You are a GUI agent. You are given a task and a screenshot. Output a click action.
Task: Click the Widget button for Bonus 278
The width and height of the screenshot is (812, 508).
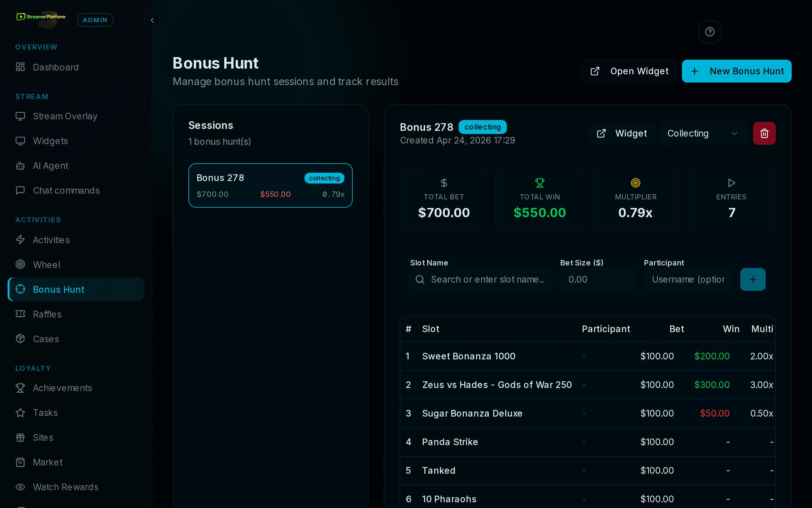(621, 133)
